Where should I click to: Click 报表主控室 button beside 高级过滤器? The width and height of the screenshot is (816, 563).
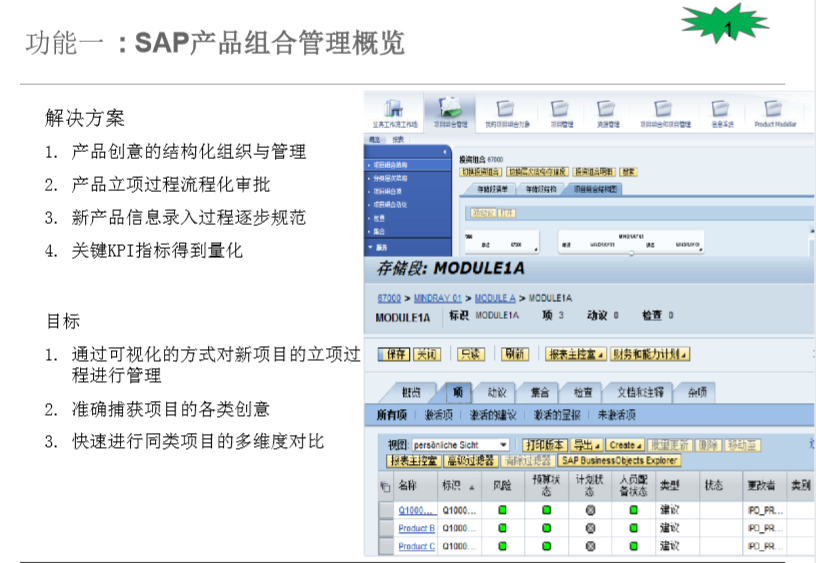click(414, 460)
